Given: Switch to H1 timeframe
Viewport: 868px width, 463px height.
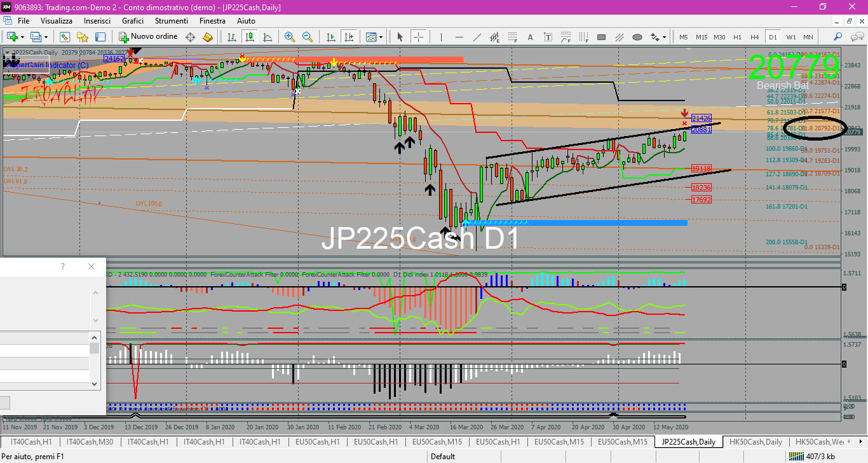Looking at the screenshot, I should (x=737, y=37).
